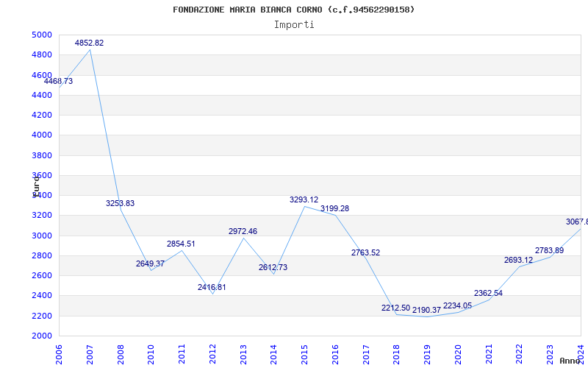Pick the y-axis tick '2600'
Image resolution: width=588 pixels, height=368 pixels.
42,275
